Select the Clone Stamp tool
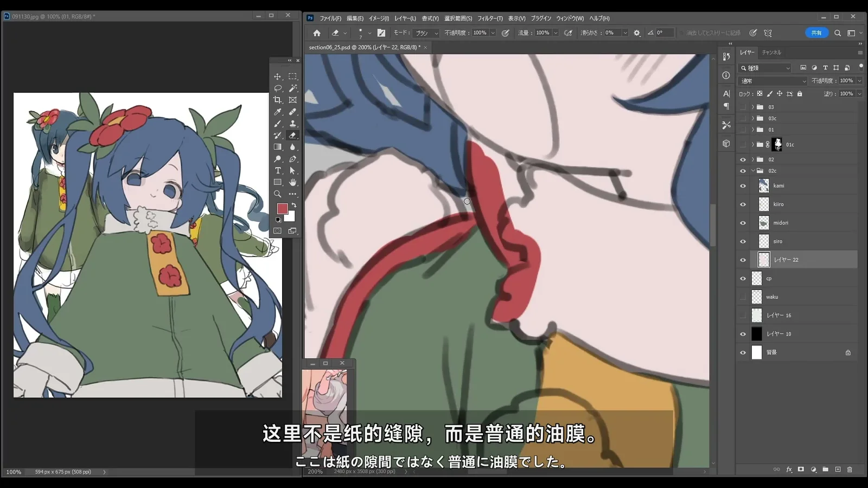The width and height of the screenshot is (868, 488). [293, 124]
